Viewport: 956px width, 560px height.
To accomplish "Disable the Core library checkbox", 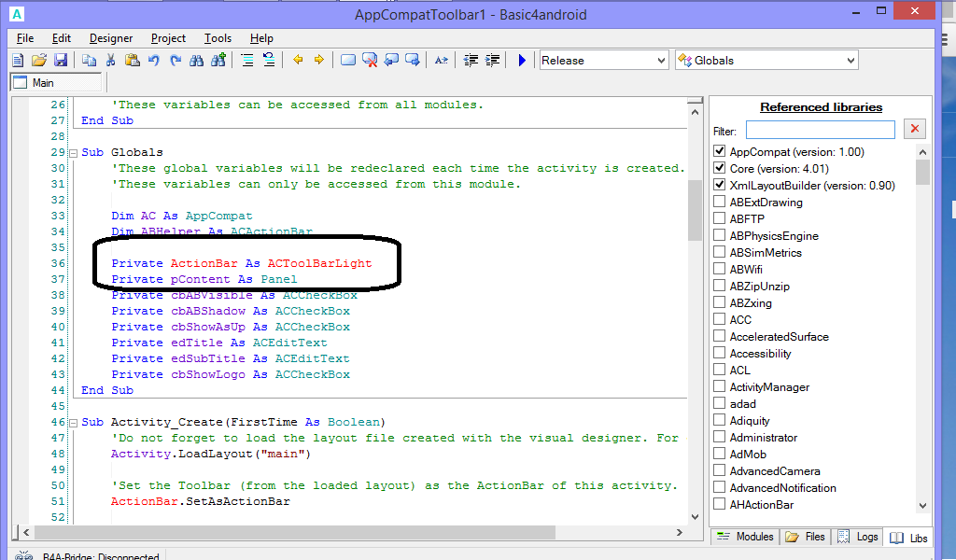I will [x=719, y=168].
